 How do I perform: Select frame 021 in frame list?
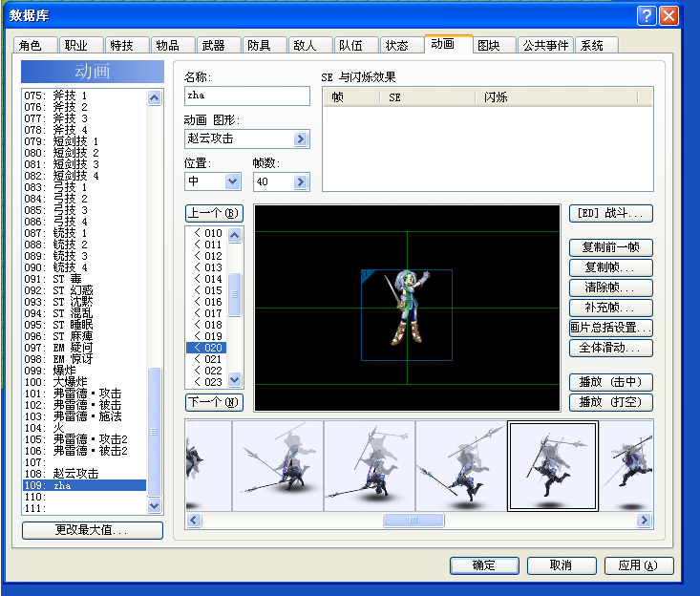tap(207, 359)
